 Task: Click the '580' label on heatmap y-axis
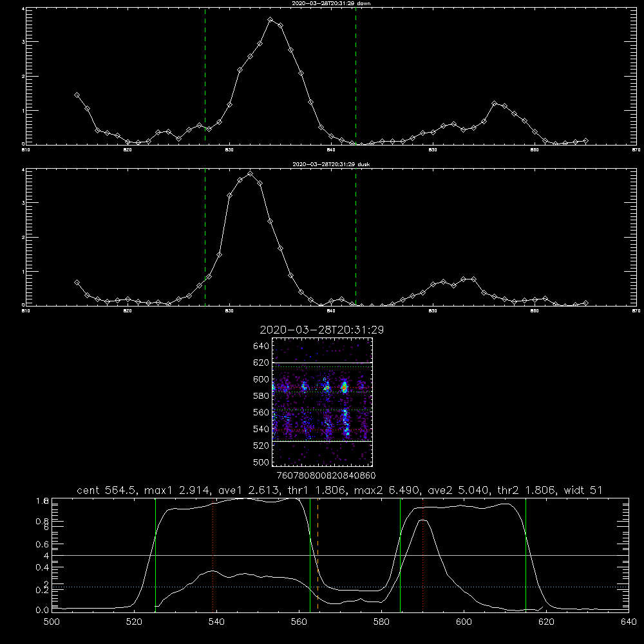[x=261, y=396]
